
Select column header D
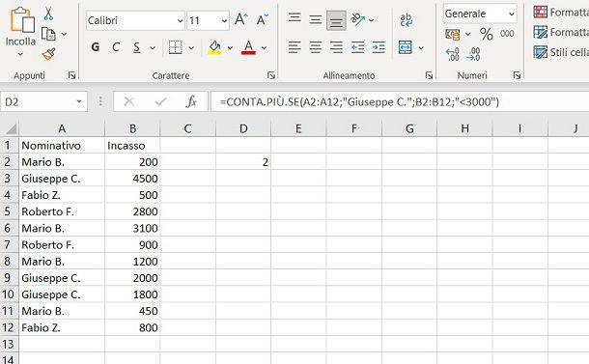tap(243, 128)
